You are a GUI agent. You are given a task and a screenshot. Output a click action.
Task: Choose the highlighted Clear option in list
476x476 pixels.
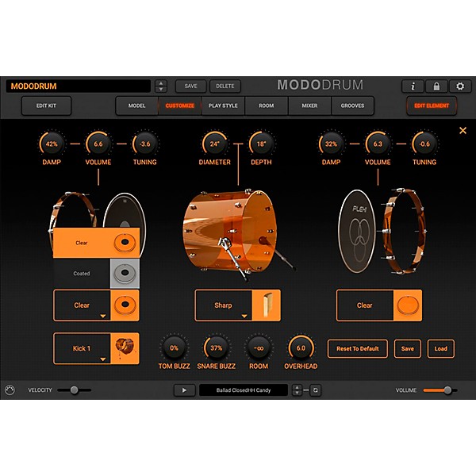click(96, 243)
